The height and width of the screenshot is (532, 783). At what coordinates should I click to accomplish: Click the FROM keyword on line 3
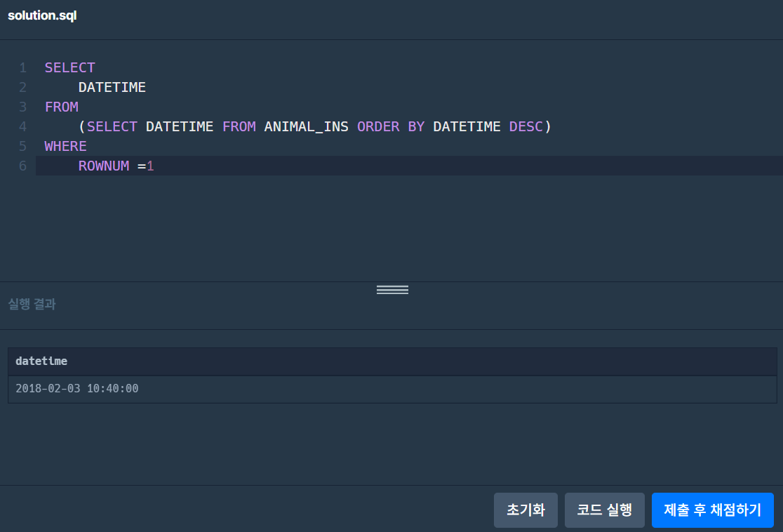tap(61, 107)
